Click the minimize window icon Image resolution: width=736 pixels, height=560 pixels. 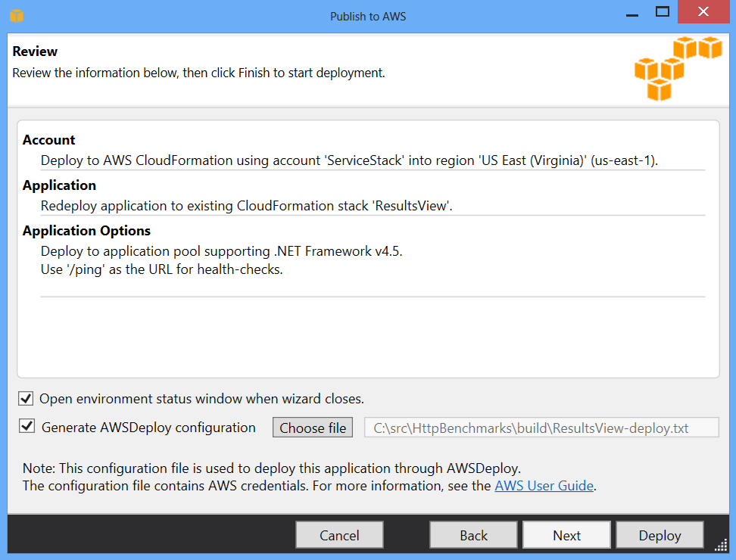[632, 13]
